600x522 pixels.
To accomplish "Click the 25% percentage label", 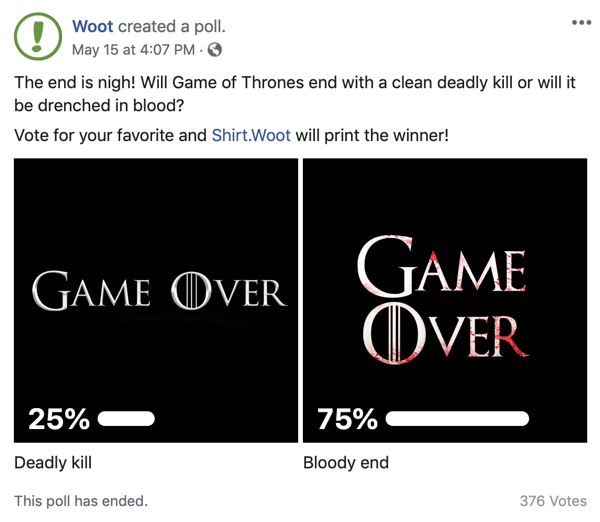I will pos(59,419).
